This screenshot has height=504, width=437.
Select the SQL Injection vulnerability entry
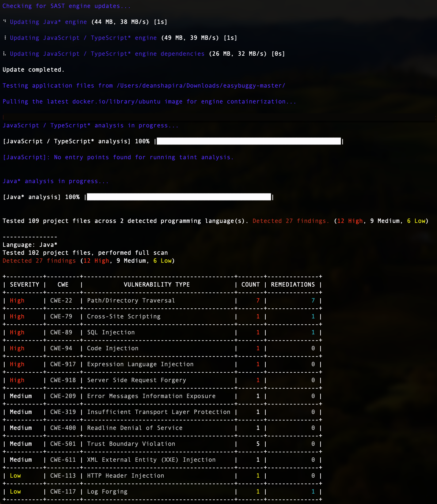[111, 333]
